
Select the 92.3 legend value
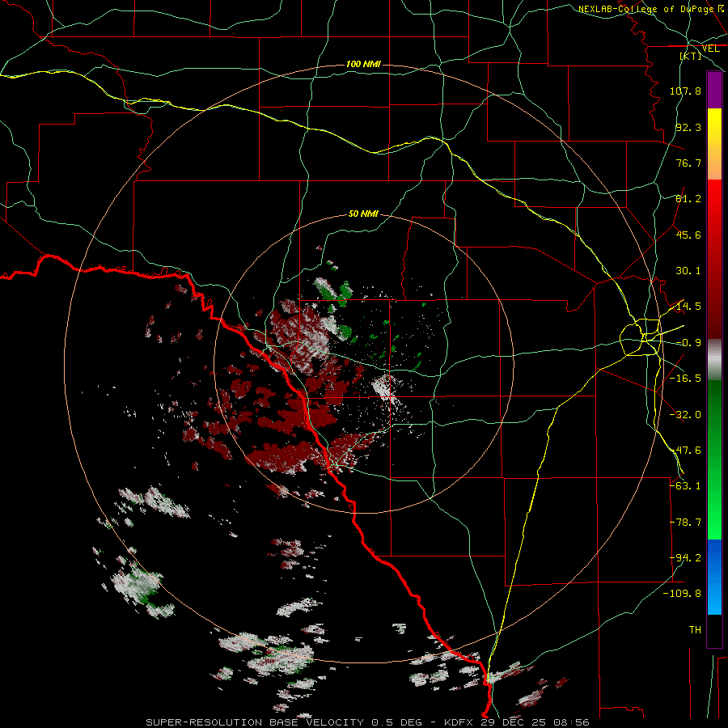[688, 127]
